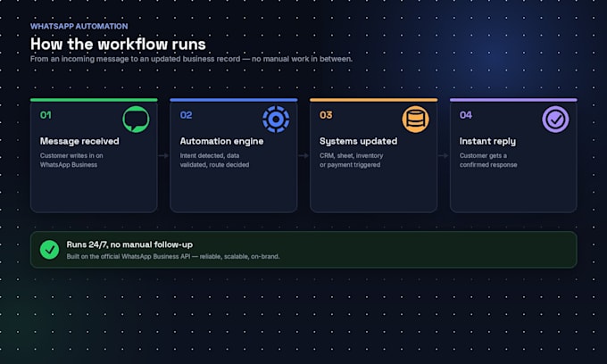607x364 pixels.
Task: Click step number 04
Action: click(x=466, y=115)
